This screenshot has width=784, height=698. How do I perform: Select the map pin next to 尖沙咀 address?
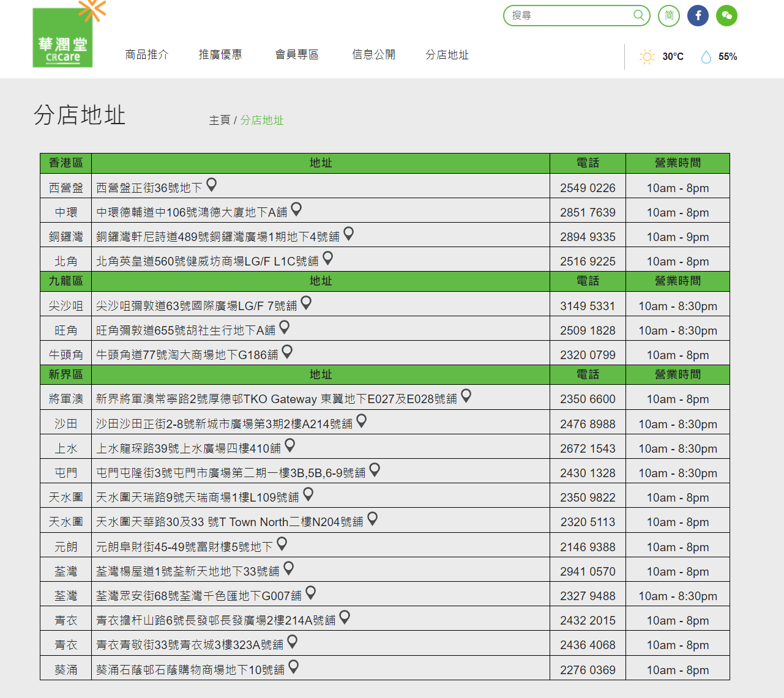pyautogui.click(x=307, y=302)
